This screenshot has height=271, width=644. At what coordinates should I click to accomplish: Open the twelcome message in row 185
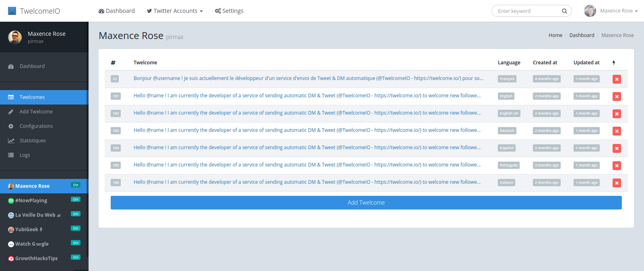coord(307,165)
